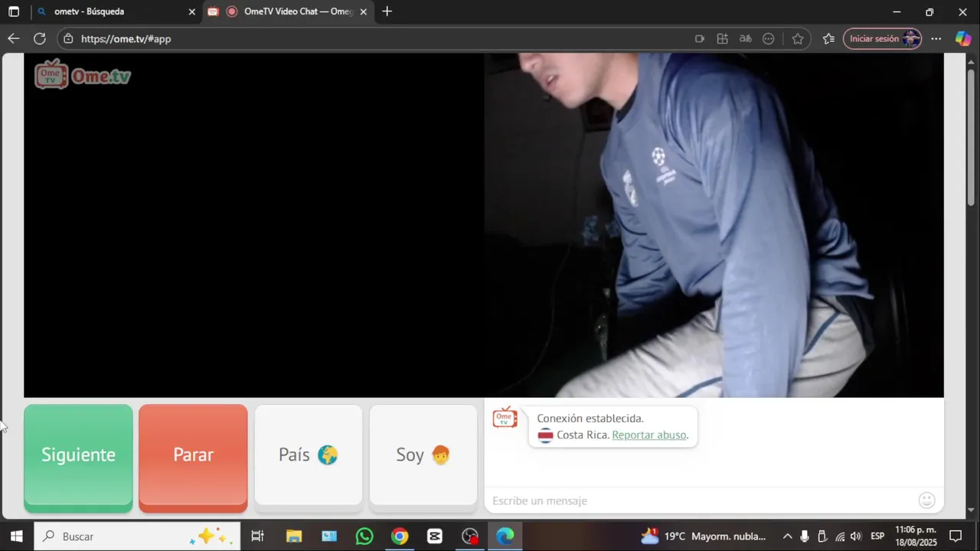Viewport: 980px width, 551px height.
Task: Open the volume tray icon
Action: (856, 536)
